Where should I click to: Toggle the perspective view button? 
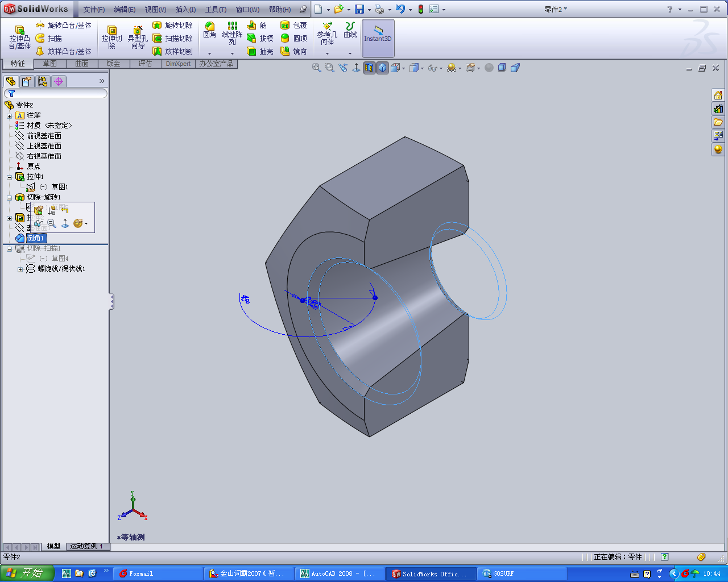pyautogui.click(x=515, y=68)
